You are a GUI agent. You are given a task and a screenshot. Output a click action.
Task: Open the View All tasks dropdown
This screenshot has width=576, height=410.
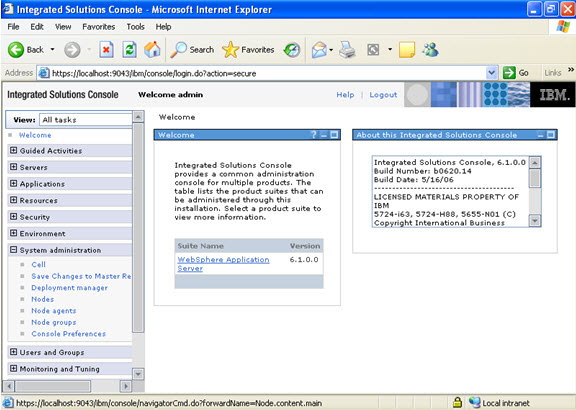(85, 120)
